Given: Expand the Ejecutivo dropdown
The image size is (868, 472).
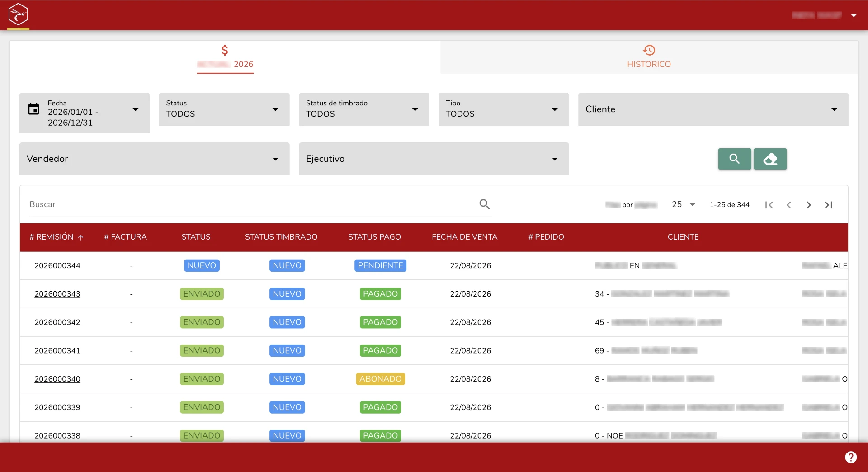Looking at the screenshot, I should (434, 159).
